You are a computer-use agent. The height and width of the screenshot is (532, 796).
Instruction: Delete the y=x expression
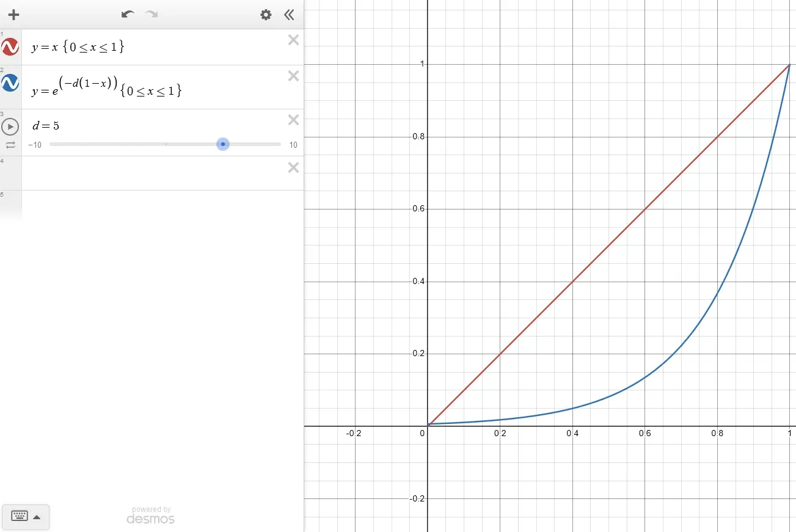pos(293,40)
